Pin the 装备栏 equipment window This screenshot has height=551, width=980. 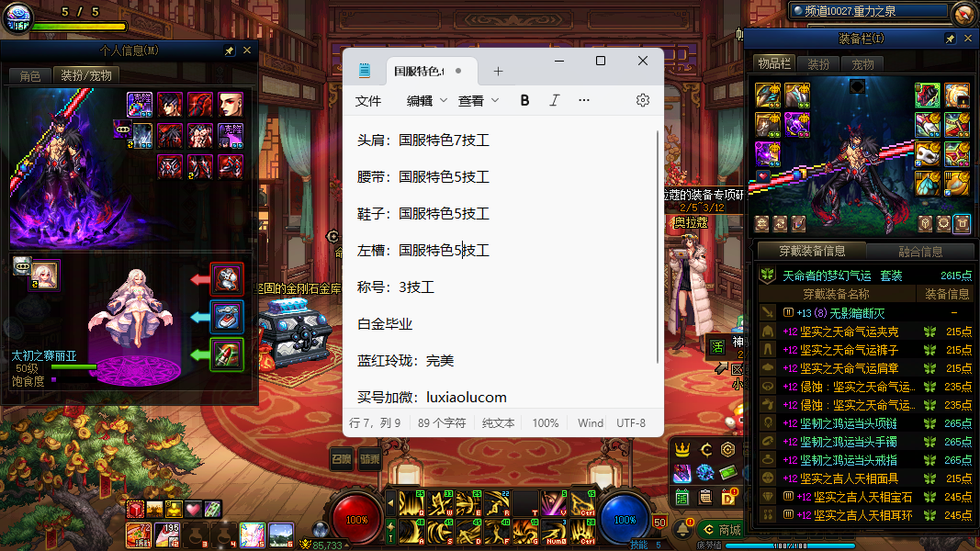[950, 39]
